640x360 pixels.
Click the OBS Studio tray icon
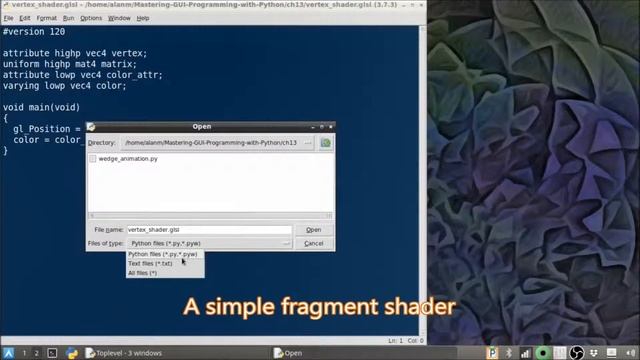(576, 353)
